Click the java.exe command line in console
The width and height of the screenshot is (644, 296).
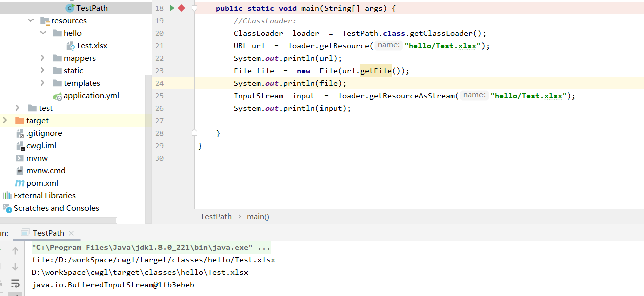150,247
